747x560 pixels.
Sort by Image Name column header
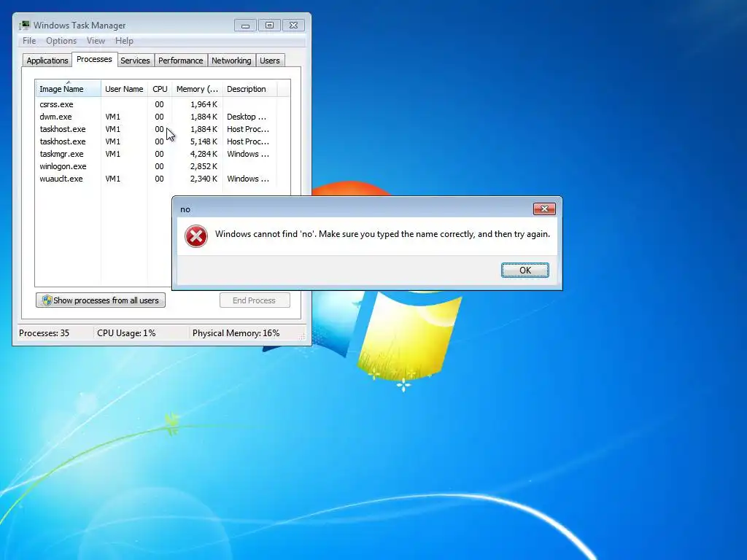68,89
